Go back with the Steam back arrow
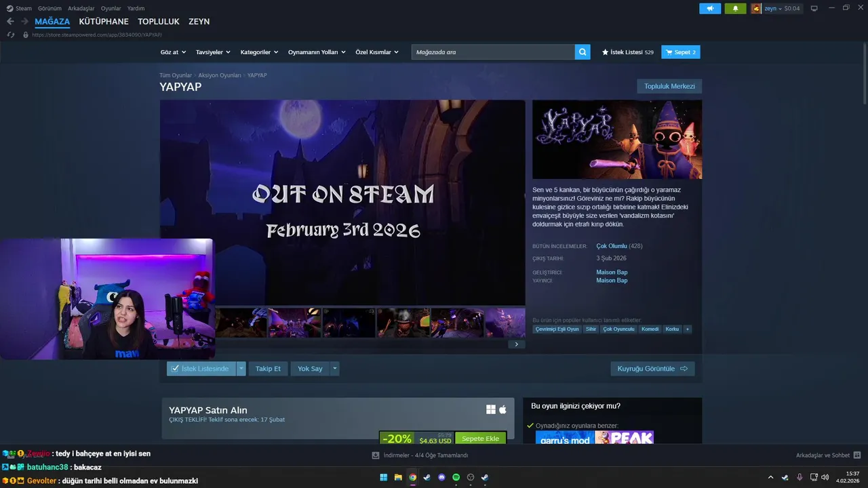This screenshot has height=488, width=868. tap(10, 22)
